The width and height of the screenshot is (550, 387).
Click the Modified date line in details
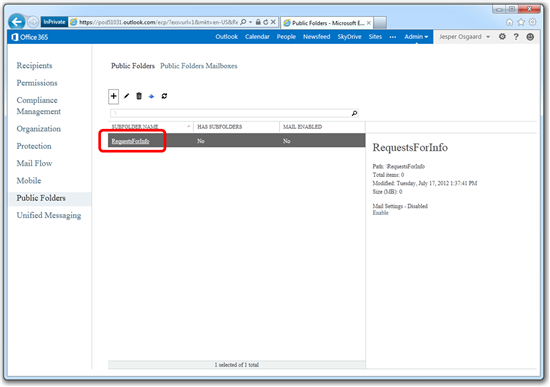424,183
